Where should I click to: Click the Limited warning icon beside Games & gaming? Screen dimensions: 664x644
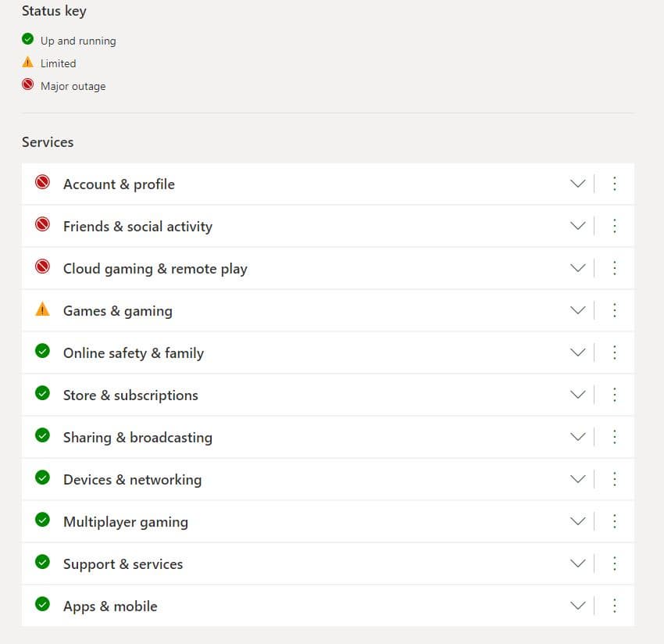pyautogui.click(x=42, y=309)
